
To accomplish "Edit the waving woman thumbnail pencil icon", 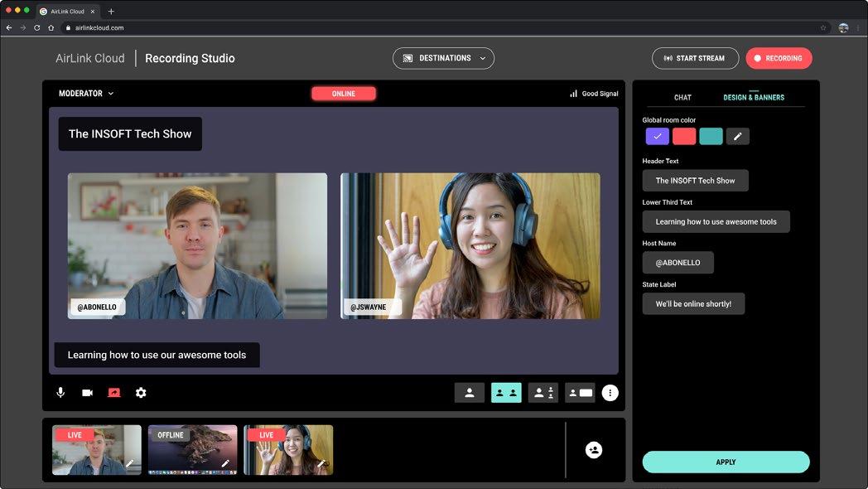I will (321, 463).
